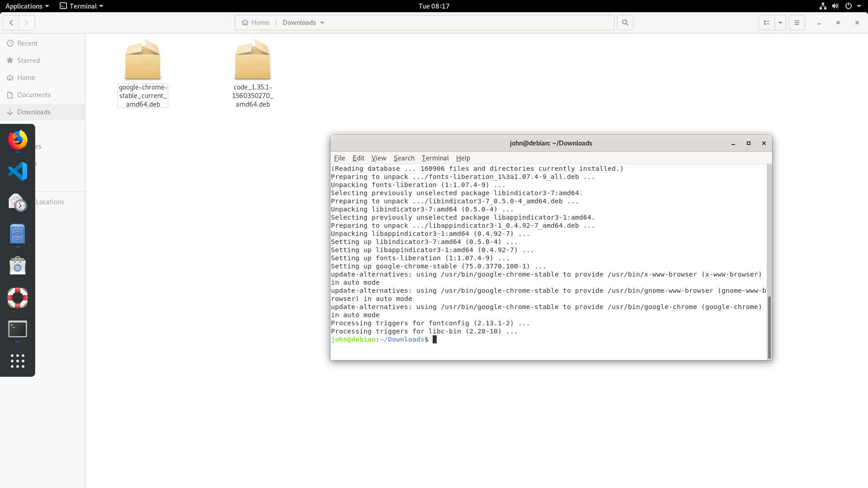Go forward in Files navigation
The image size is (868, 488).
[x=27, y=23]
